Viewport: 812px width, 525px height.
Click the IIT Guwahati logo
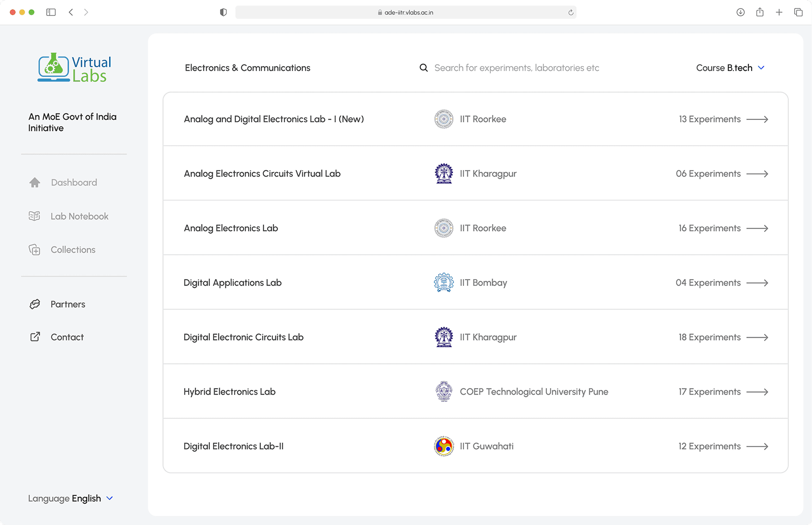click(444, 446)
